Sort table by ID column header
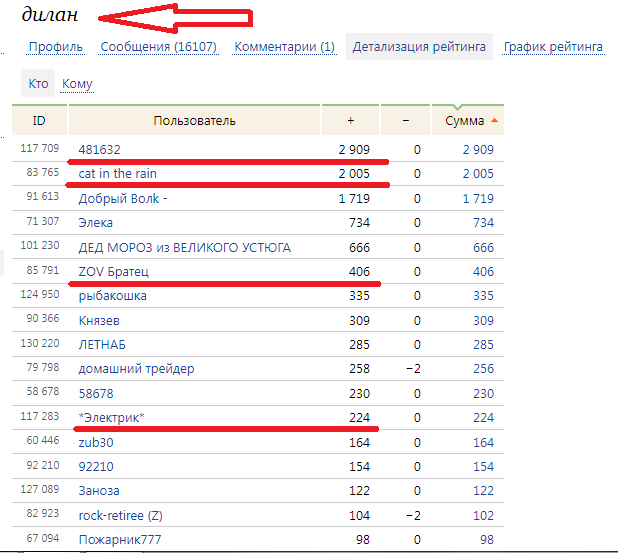This screenshot has height=553, width=618. (39, 121)
